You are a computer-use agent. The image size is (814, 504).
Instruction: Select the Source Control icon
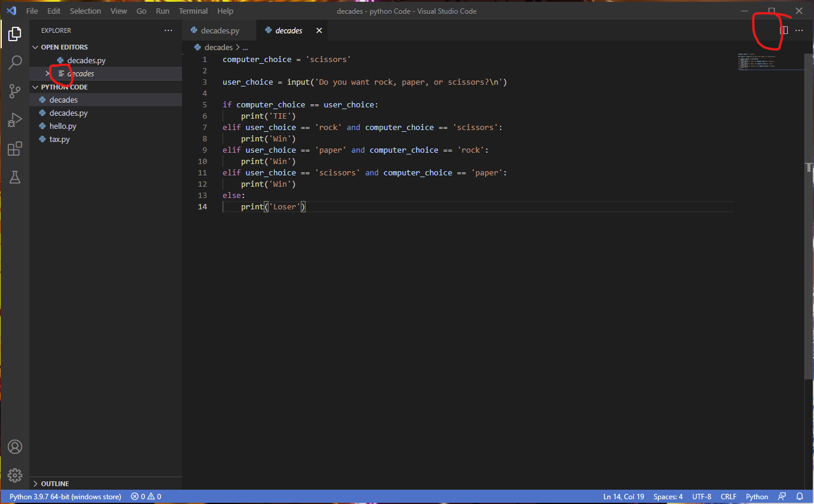14,91
